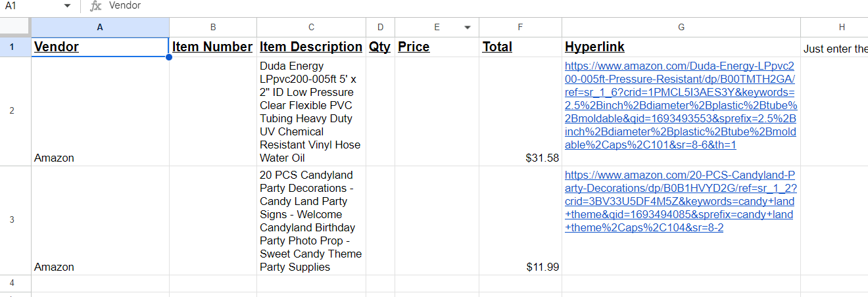Click the blue fill handle on A1
Screen dimensions: 868x297
(x=169, y=57)
